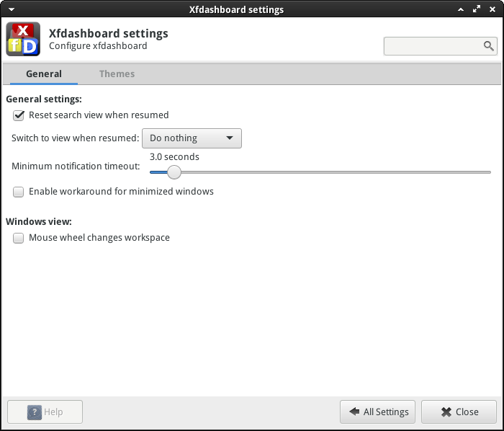Click the '3.0 seconds' timeout value

(174, 157)
